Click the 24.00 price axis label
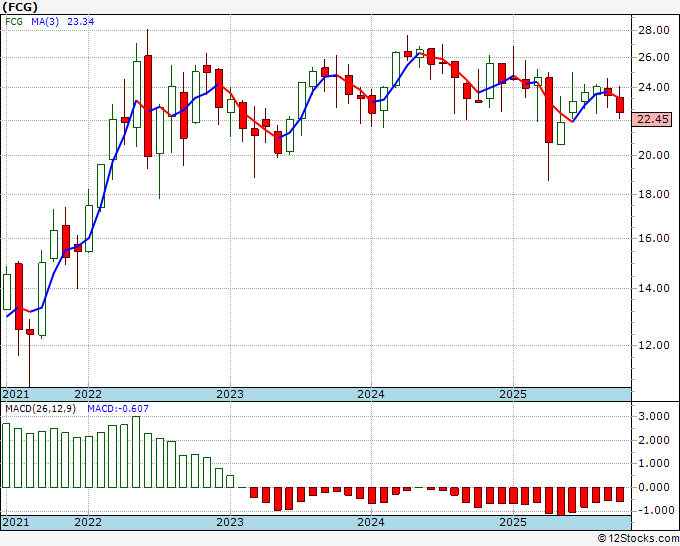680x546 pixels. [654, 87]
